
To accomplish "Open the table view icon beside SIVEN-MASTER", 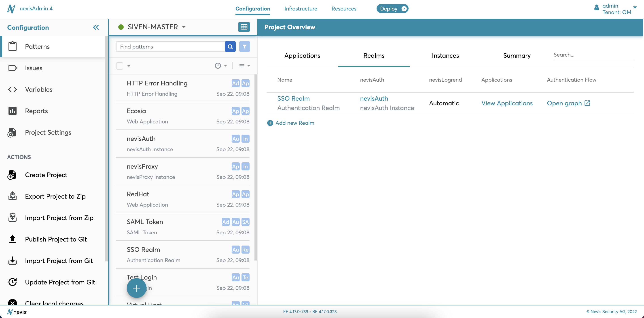I will (244, 27).
